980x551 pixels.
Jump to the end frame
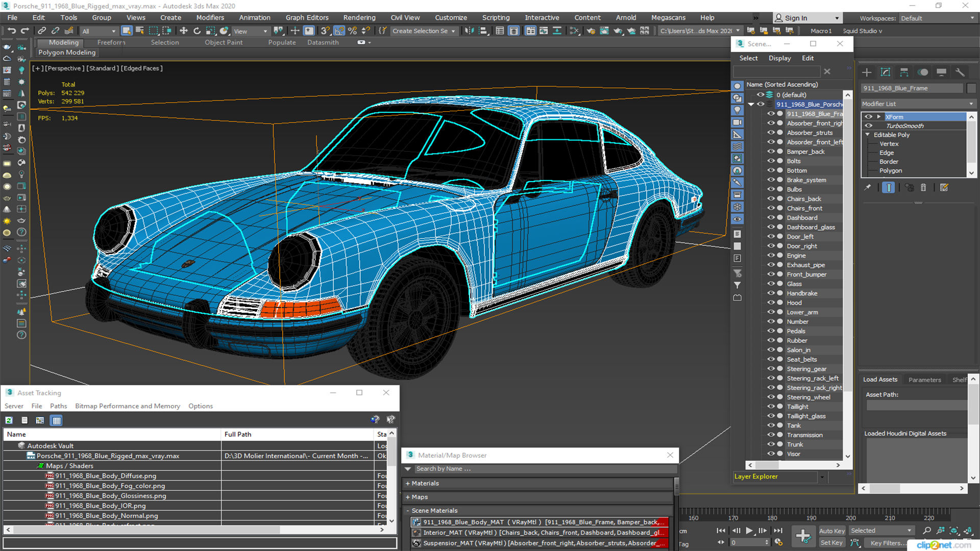pos(778,531)
